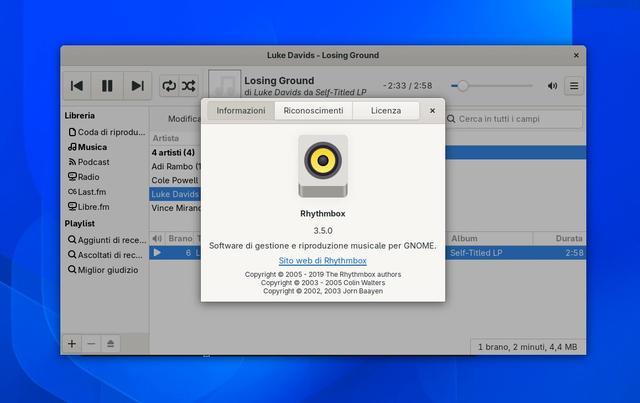This screenshot has height=403, width=640.
Task: Open the hamburger application menu
Action: [x=574, y=86]
